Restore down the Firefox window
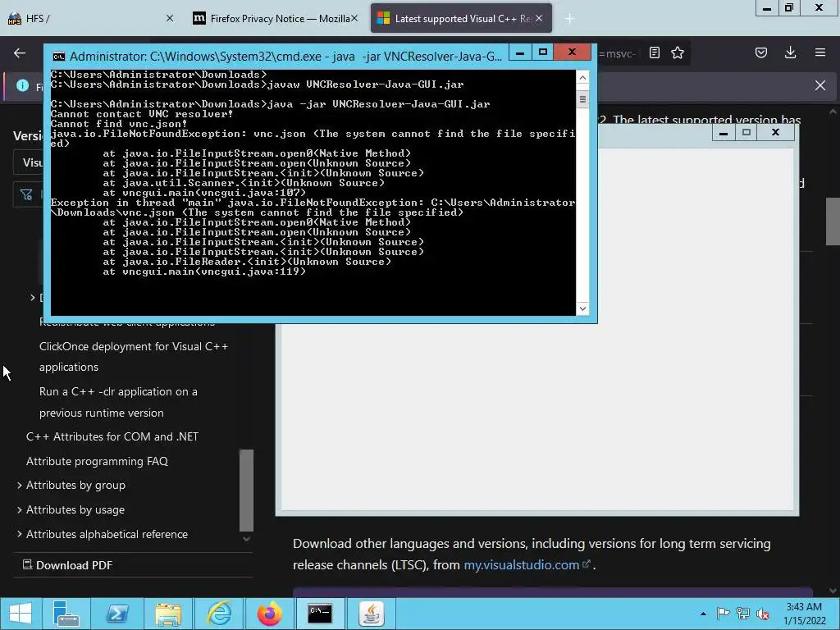This screenshot has height=630, width=840. coord(789,8)
